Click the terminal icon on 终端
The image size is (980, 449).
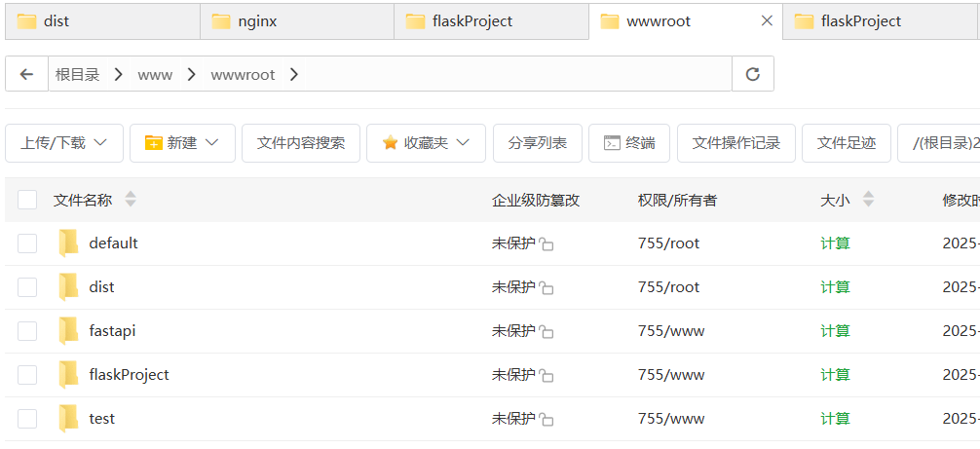pos(612,143)
